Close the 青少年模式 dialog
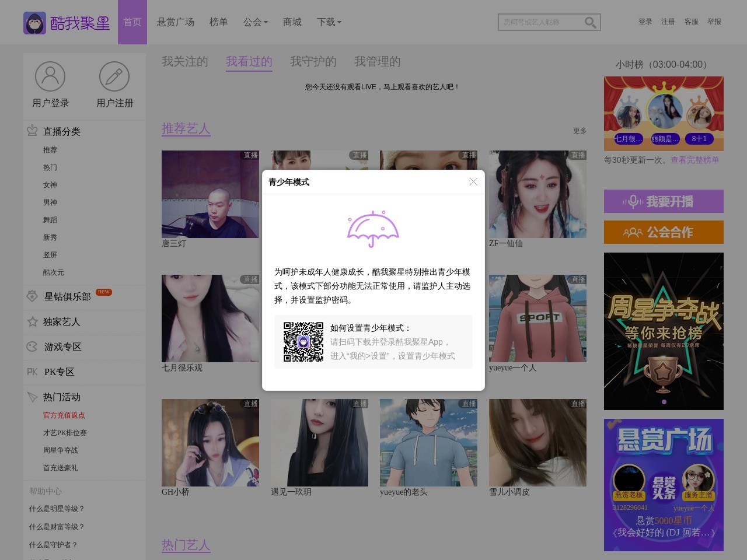This screenshot has width=747, height=560. [x=473, y=181]
